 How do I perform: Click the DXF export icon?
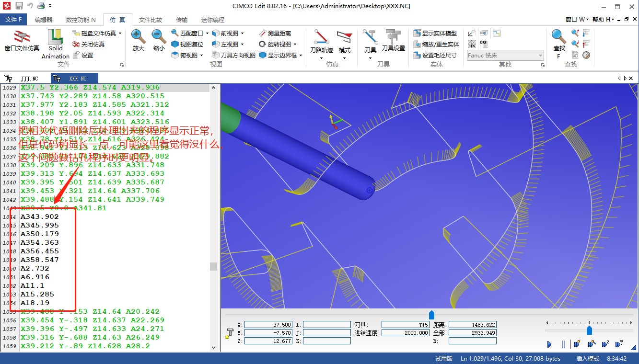point(484,44)
